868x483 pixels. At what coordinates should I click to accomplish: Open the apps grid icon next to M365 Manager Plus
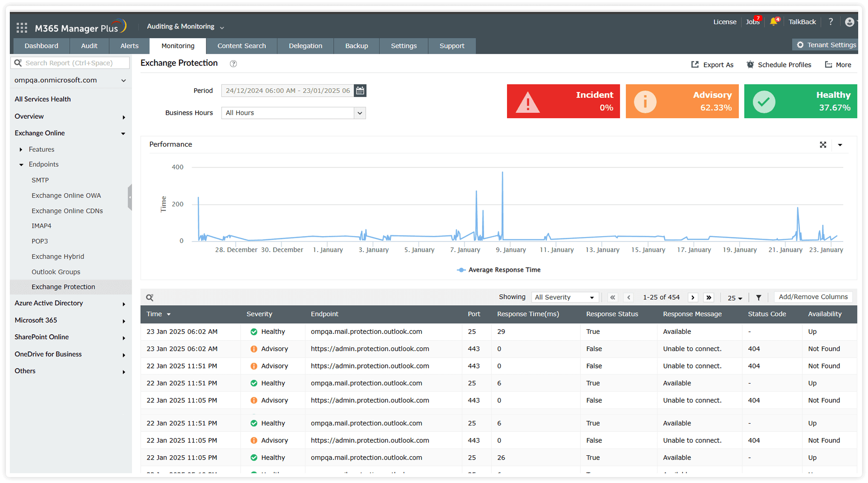(21, 27)
